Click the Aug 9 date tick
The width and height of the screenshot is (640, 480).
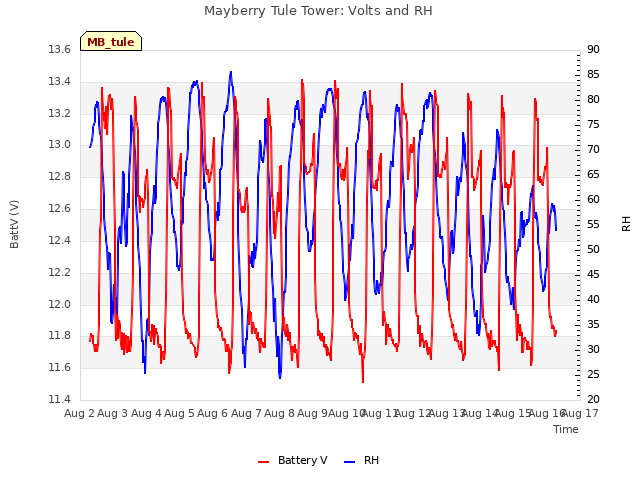(313, 413)
